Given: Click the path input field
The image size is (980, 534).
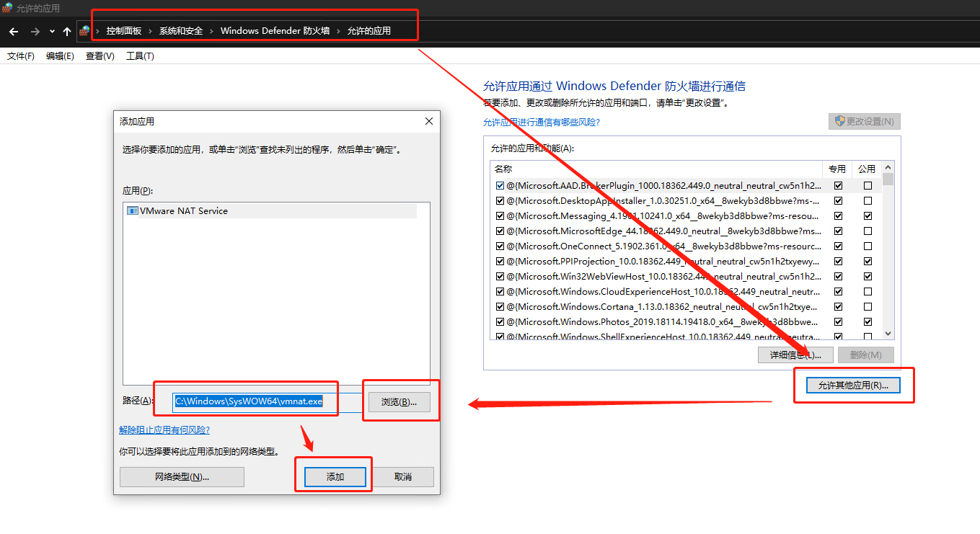Looking at the screenshot, I should 267,401.
